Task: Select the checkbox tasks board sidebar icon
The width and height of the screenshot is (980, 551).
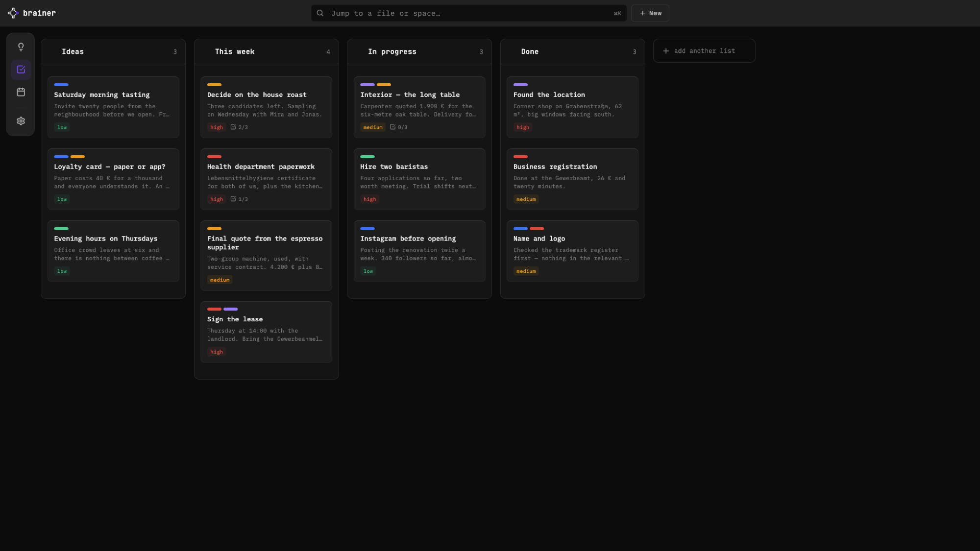Action: (21, 70)
